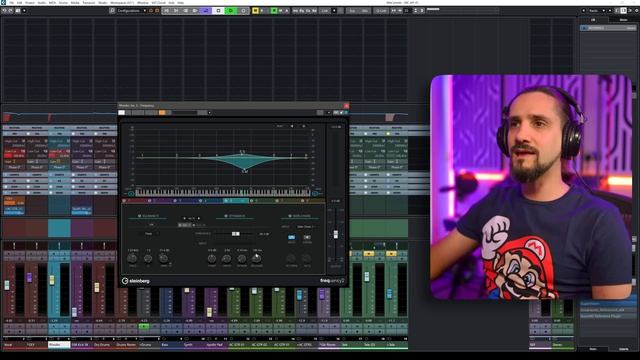Click the blue Auto button in Side-Chain
Image resolution: width=640 pixels, height=360 pixels.
(x=291, y=237)
